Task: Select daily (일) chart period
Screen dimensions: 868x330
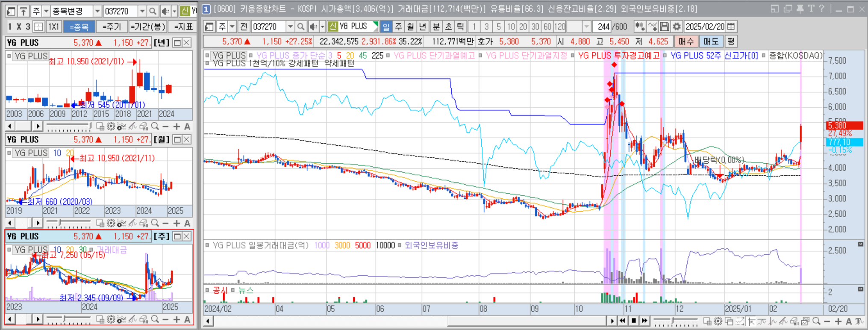Action: (386, 27)
